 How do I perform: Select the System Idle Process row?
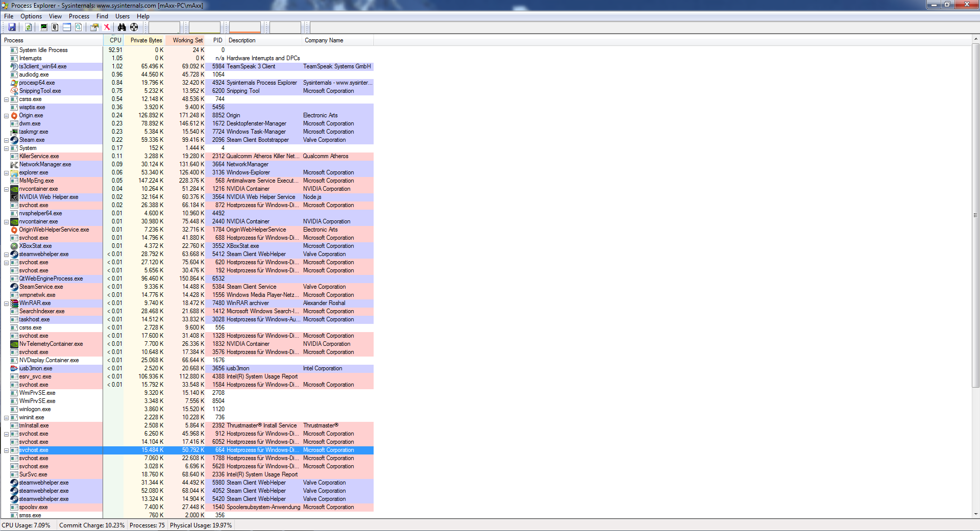tap(187, 50)
